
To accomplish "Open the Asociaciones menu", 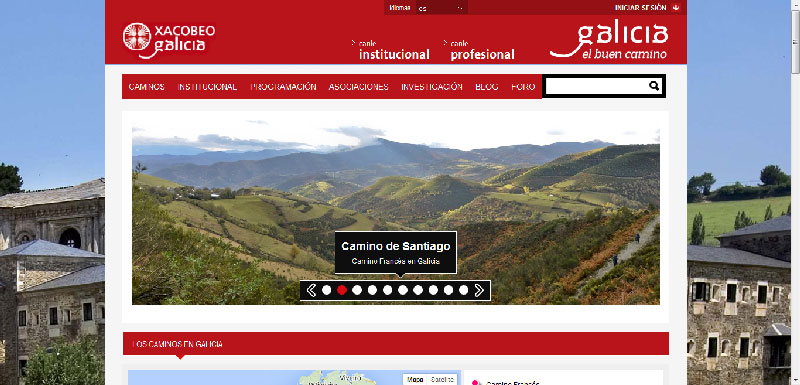I will (x=359, y=87).
